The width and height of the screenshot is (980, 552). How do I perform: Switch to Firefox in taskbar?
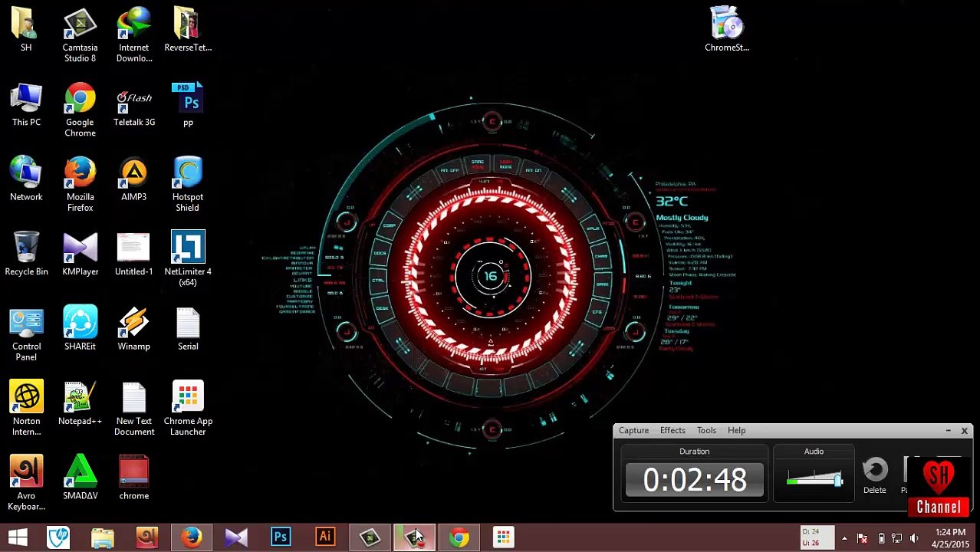[192, 537]
